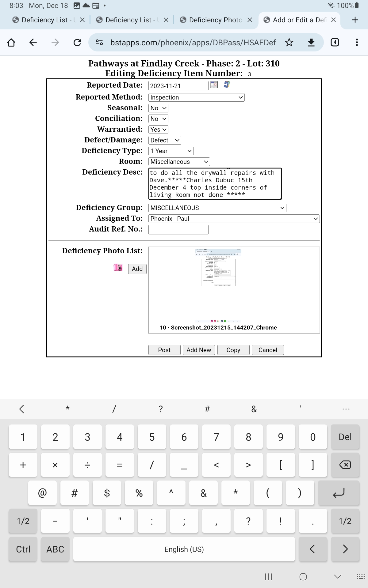
Task: Navigate back in browser
Action: coord(33,42)
